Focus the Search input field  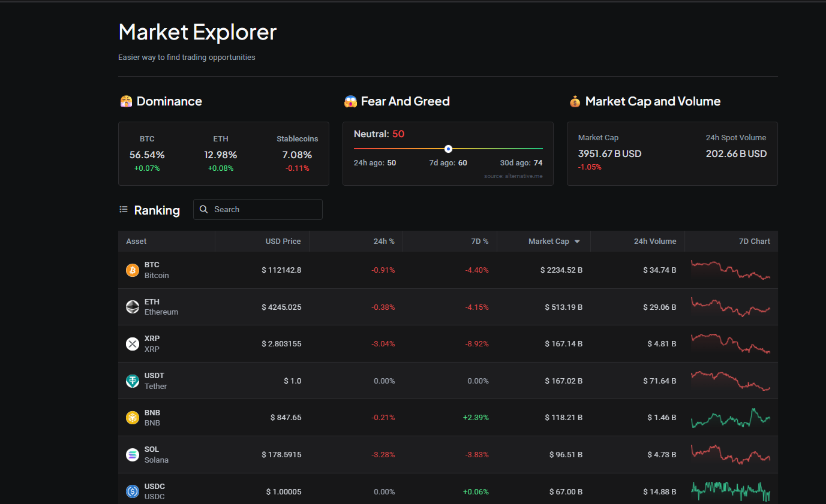[258, 209]
